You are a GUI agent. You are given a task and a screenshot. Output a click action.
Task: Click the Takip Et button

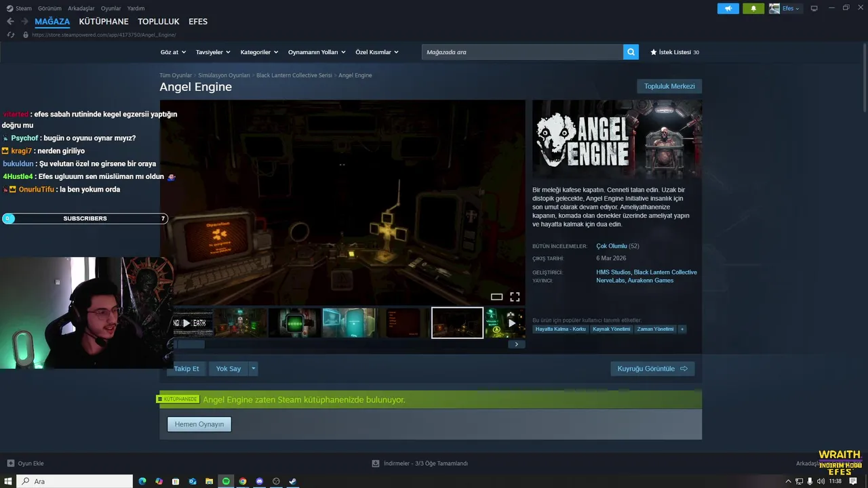point(186,369)
